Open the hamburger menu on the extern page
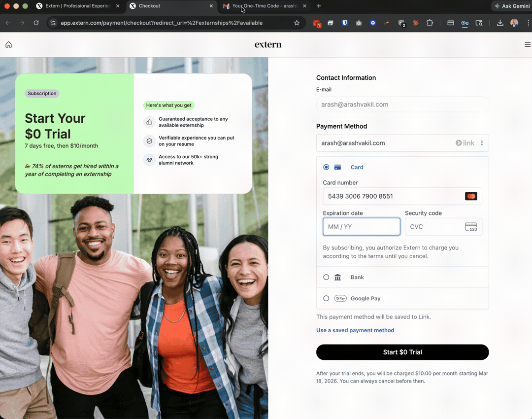 coord(528,44)
